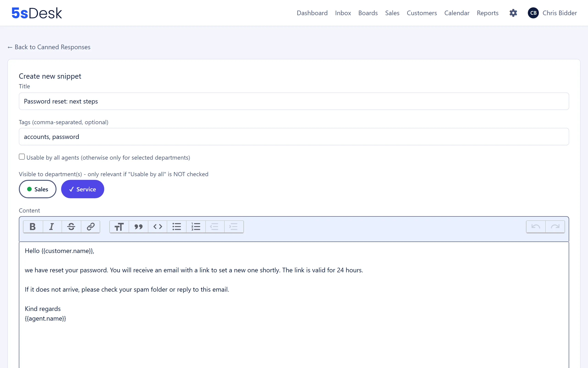Decrease indent level

pyautogui.click(x=215, y=227)
